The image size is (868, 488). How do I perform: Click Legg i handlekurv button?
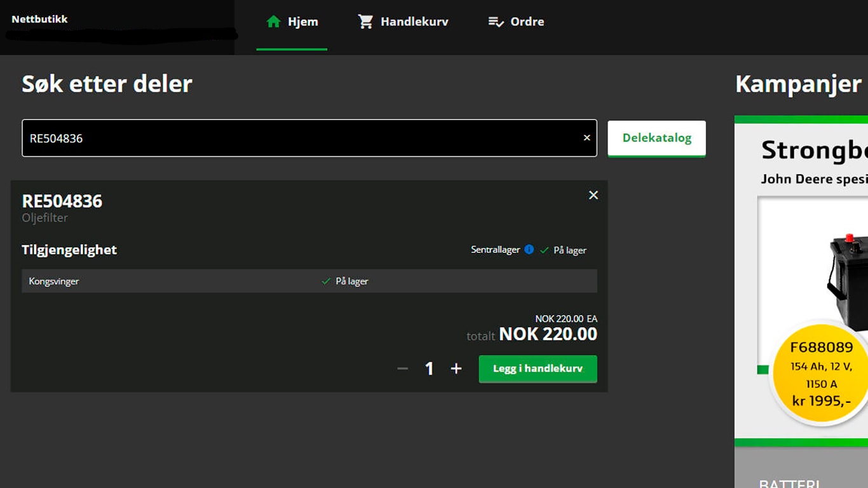[538, 369]
